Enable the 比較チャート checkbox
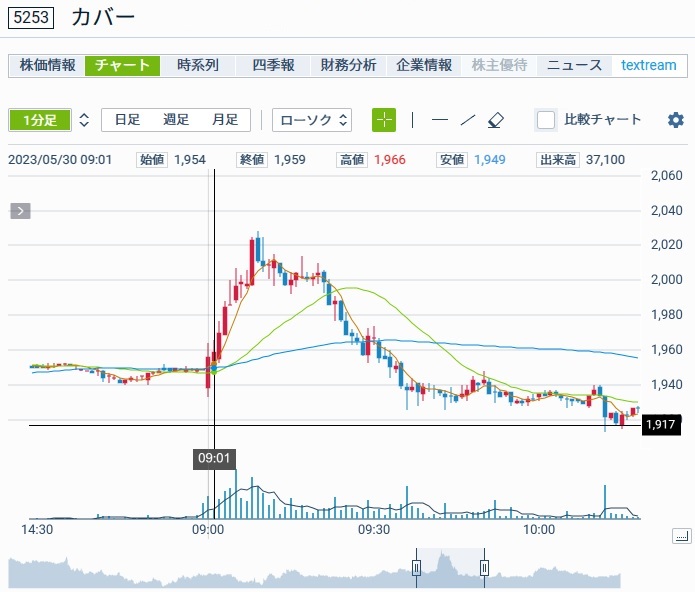 click(x=546, y=120)
